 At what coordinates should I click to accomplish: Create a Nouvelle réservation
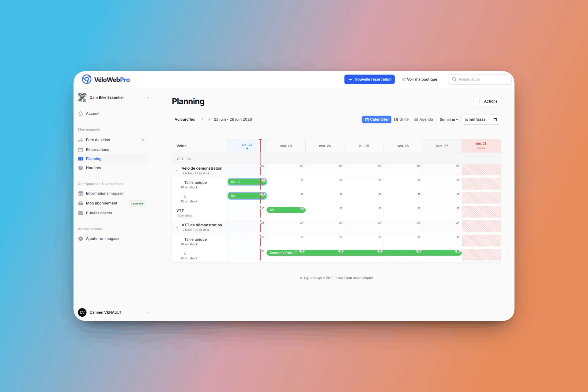tap(369, 79)
